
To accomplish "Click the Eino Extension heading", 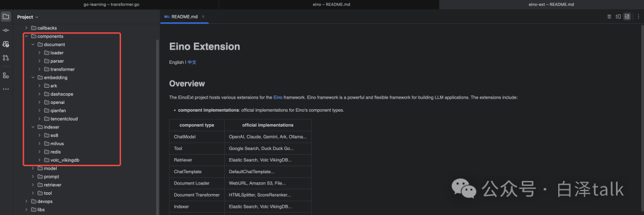I will [x=205, y=47].
